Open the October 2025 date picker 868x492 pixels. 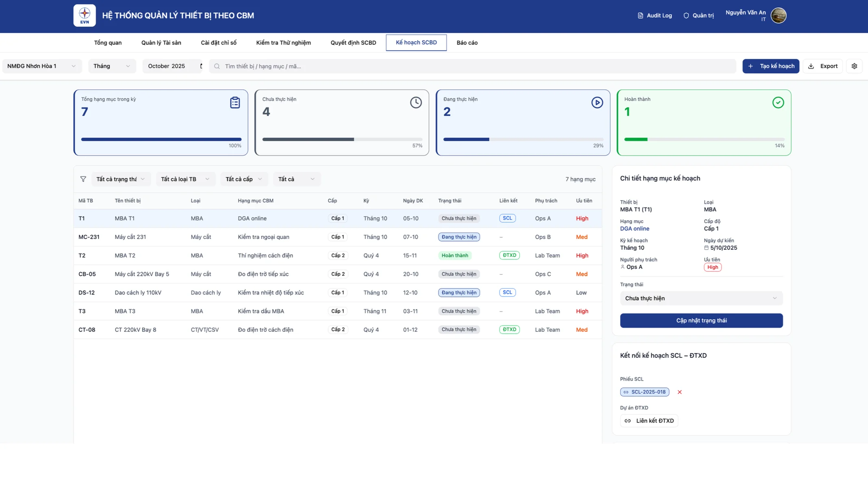pyautogui.click(x=172, y=66)
